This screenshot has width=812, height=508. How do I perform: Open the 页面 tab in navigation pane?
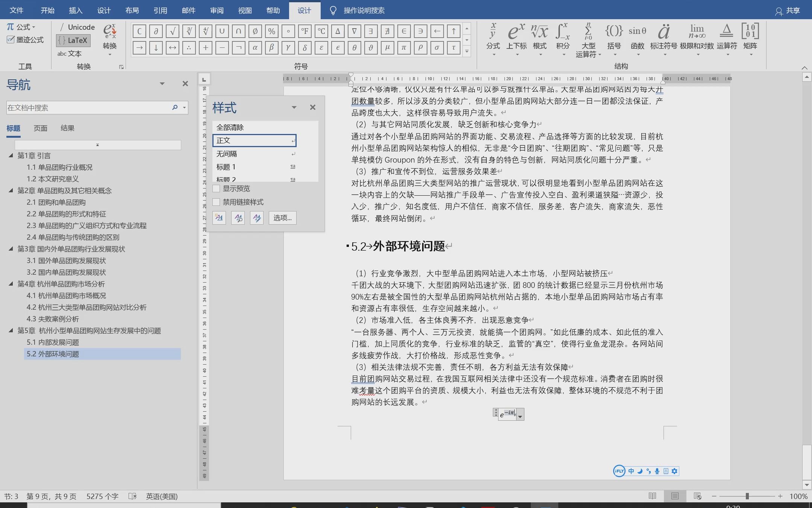(41, 128)
